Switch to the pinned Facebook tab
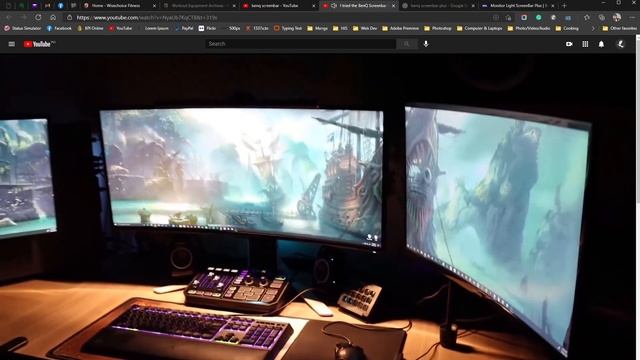The width and height of the screenshot is (640, 360). pos(60,6)
